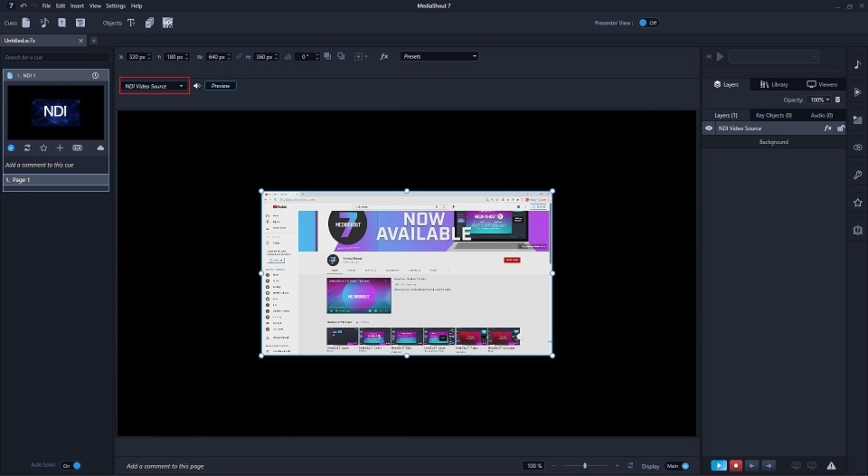Add a new script tab

(x=93, y=41)
